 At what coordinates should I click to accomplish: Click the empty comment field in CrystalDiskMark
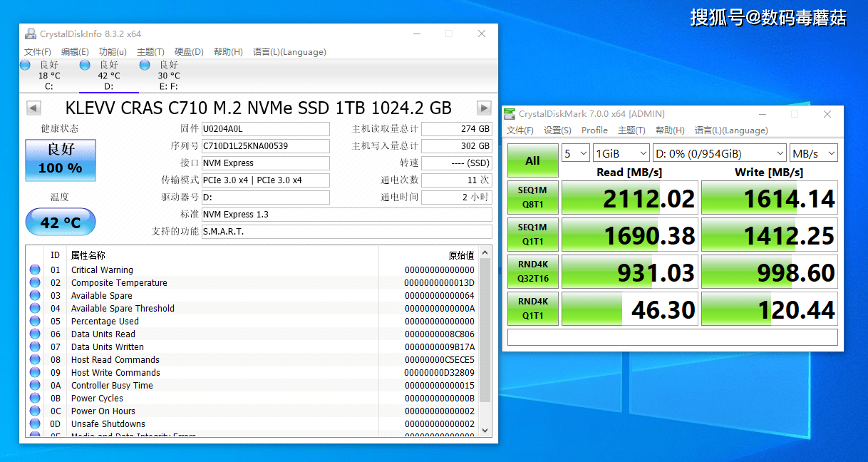(x=673, y=337)
